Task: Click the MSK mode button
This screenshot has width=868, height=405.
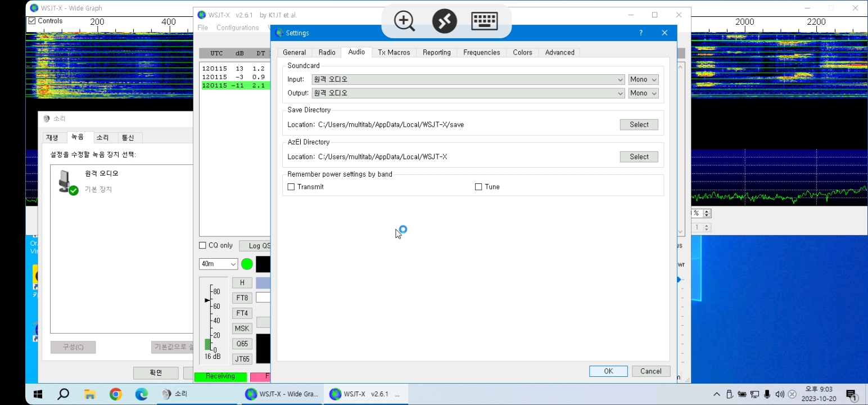Action: [x=242, y=328]
